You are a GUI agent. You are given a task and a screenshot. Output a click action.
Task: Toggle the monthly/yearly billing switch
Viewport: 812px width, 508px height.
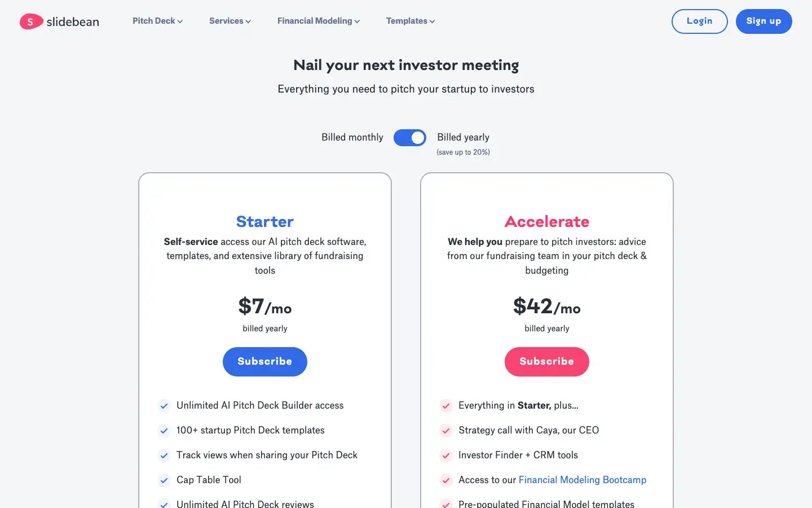click(x=410, y=138)
